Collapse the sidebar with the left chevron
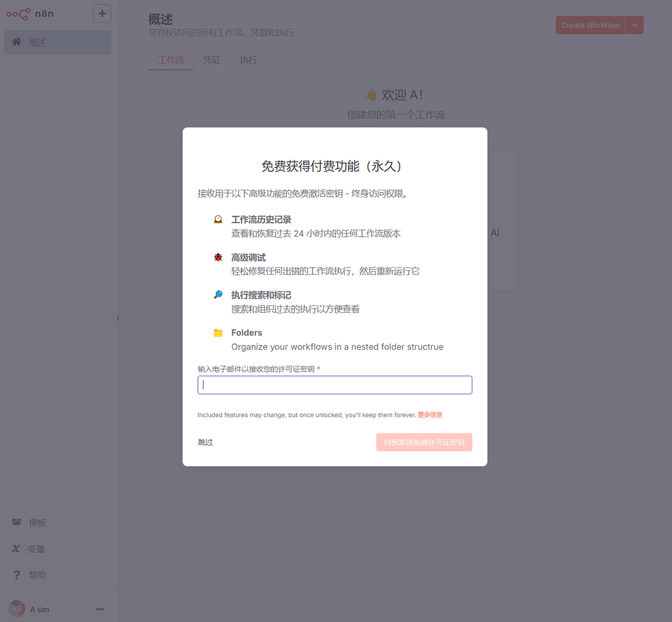Image resolution: width=672 pixels, height=622 pixels. 118,318
